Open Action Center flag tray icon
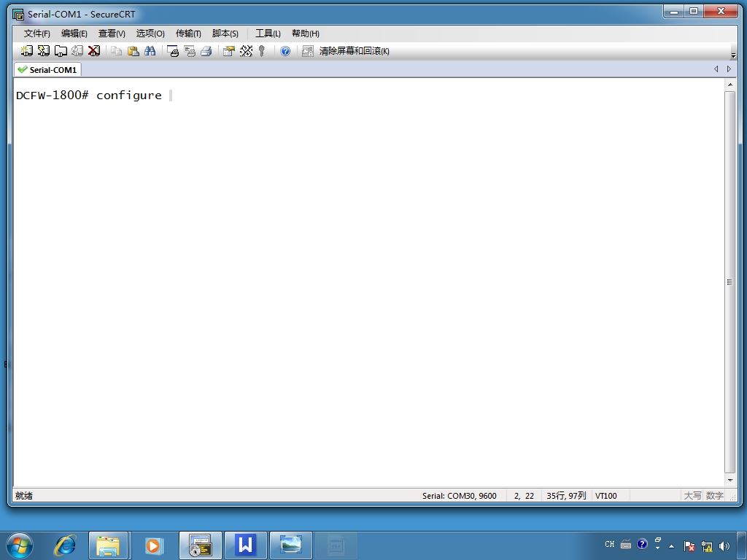 click(x=689, y=546)
